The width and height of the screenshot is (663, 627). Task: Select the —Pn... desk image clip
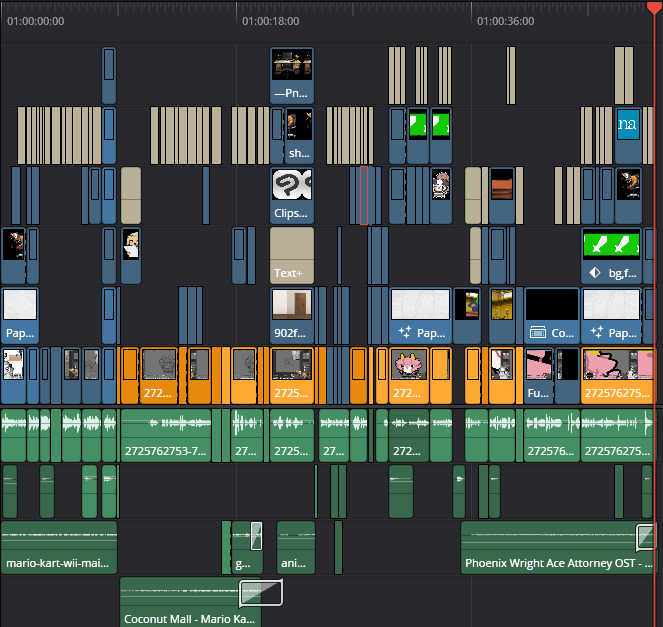point(292,75)
